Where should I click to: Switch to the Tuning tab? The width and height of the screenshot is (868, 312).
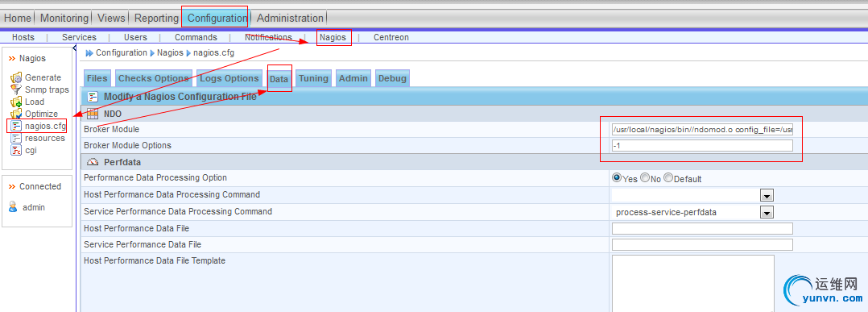tap(313, 78)
